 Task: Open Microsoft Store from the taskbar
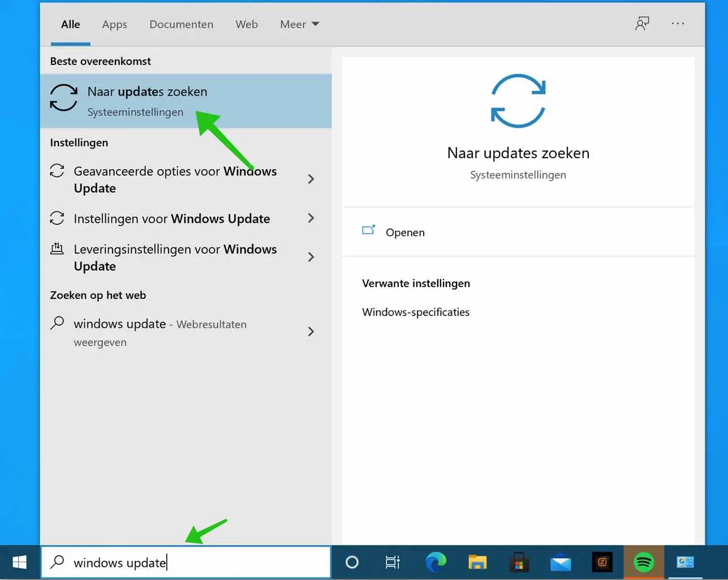point(519,562)
